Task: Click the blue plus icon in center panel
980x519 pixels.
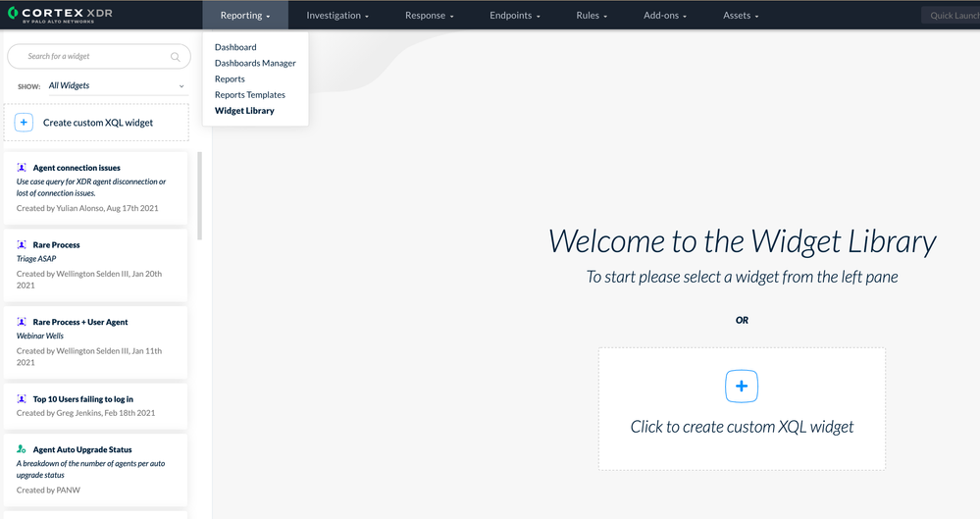Action: click(742, 387)
